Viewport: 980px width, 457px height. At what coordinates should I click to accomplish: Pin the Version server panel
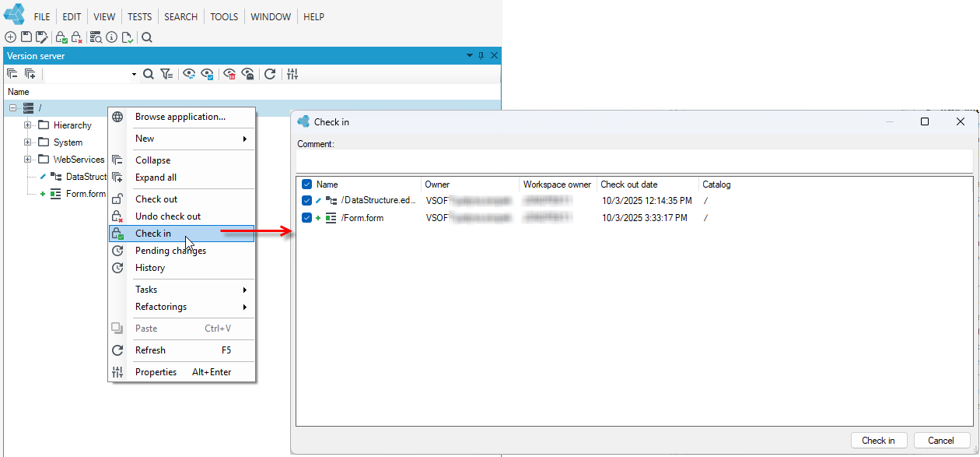481,56
